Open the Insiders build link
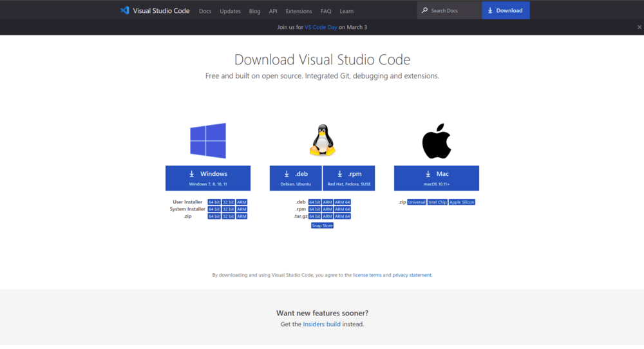 321,324
